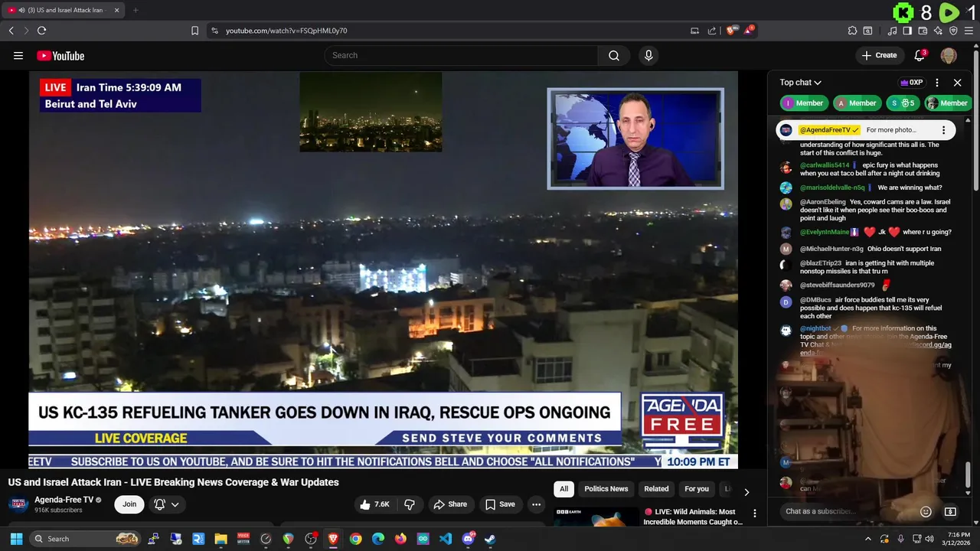Open YouTube notifications bell
The height and width of the screenshot is (551, 980).
coord(920,55)
